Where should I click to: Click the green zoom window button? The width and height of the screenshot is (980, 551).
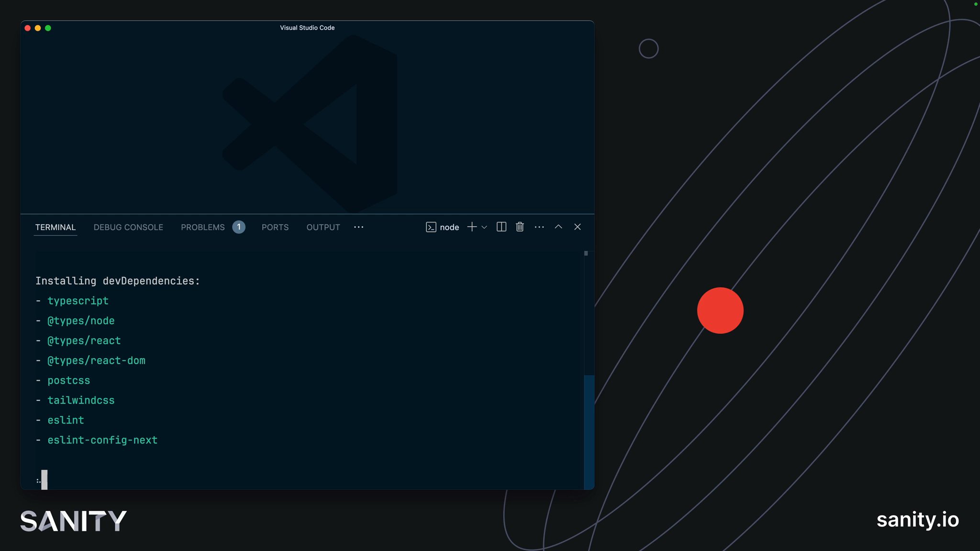pyautogui.click(x=48, y=28)
